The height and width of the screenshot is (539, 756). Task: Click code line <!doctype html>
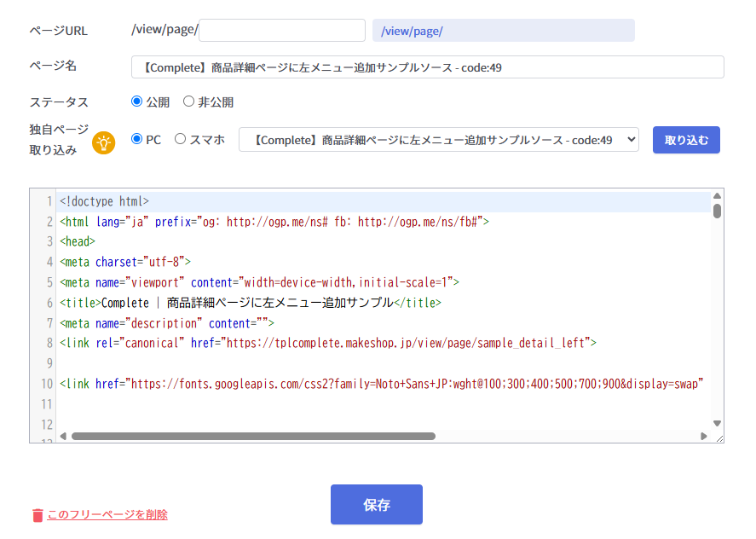coord(105,201)
